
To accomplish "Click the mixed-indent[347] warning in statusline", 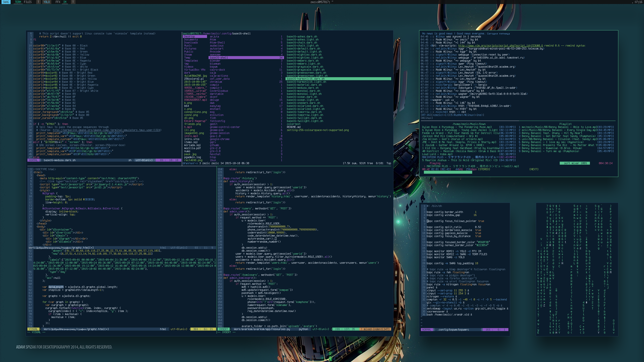I will 375,329.
